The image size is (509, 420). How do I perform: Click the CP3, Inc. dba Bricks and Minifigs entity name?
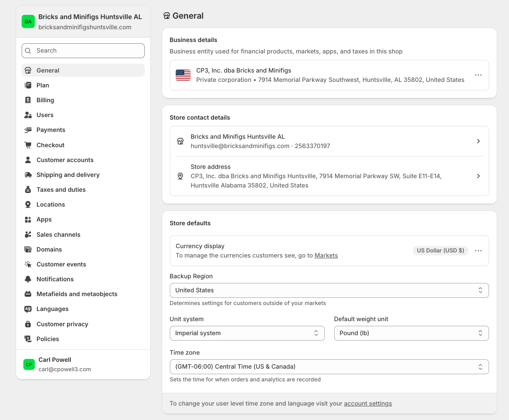click(x=244, y=70)
